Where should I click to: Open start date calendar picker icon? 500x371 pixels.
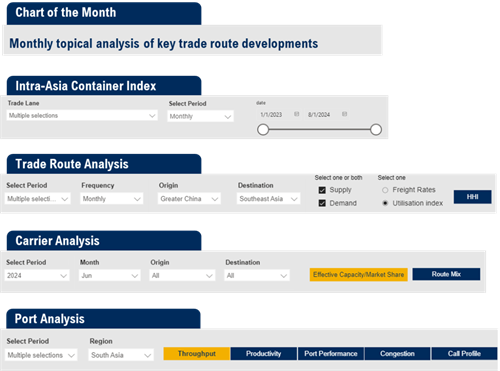[x=296, y=114]
